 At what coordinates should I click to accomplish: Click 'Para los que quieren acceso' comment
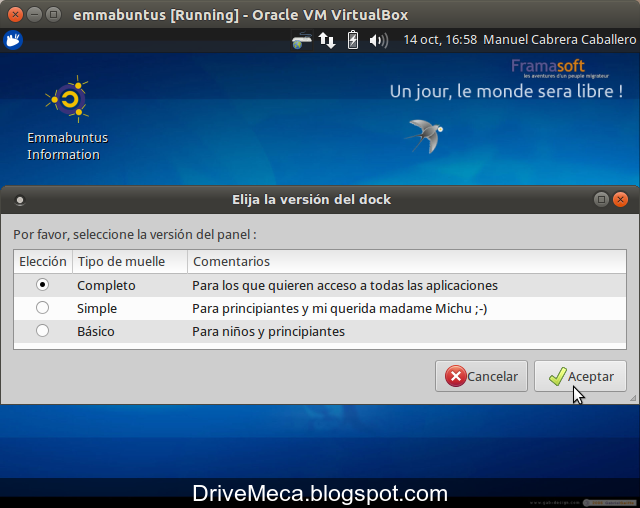tap(345, 286)
